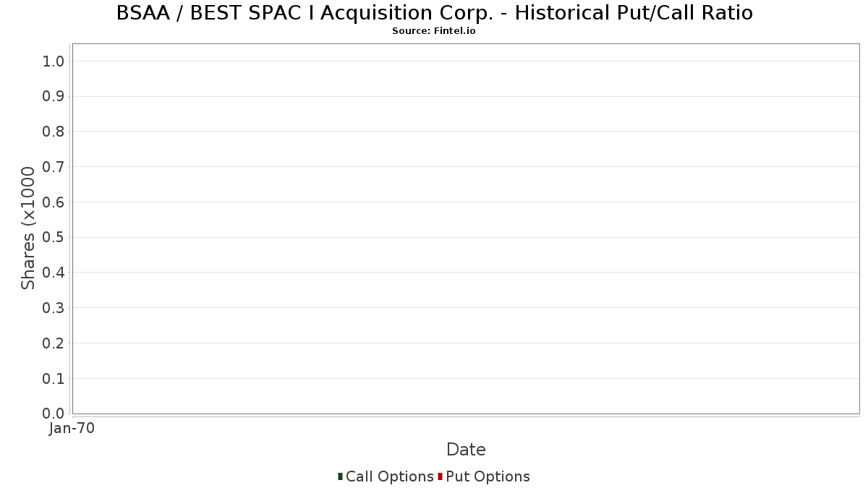Click the green Call Options legend swatch
The image size is (868, 488).
(x=340, y=476)
